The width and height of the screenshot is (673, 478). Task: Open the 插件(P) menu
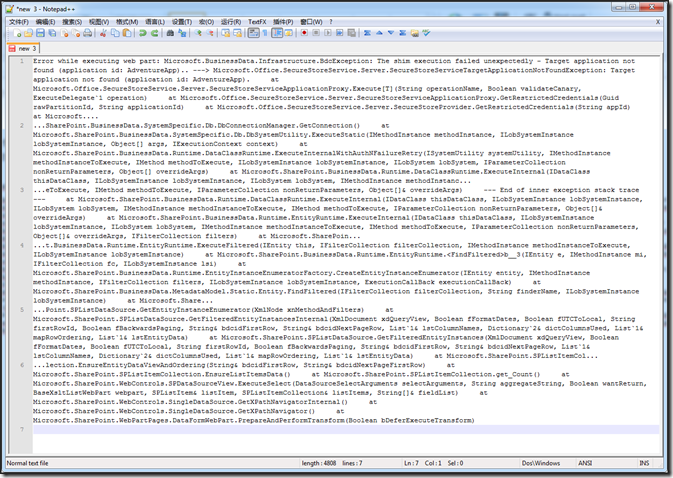coord(283,22)
